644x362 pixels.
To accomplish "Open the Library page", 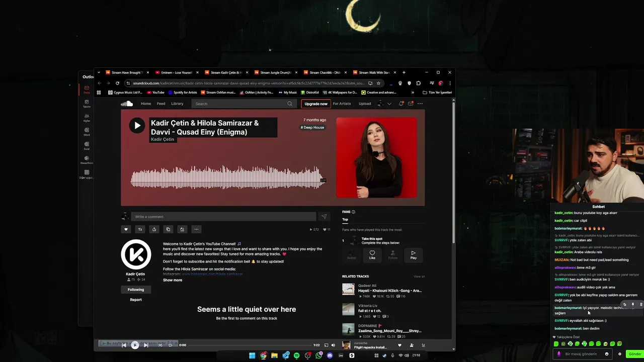I will point(177,104).
